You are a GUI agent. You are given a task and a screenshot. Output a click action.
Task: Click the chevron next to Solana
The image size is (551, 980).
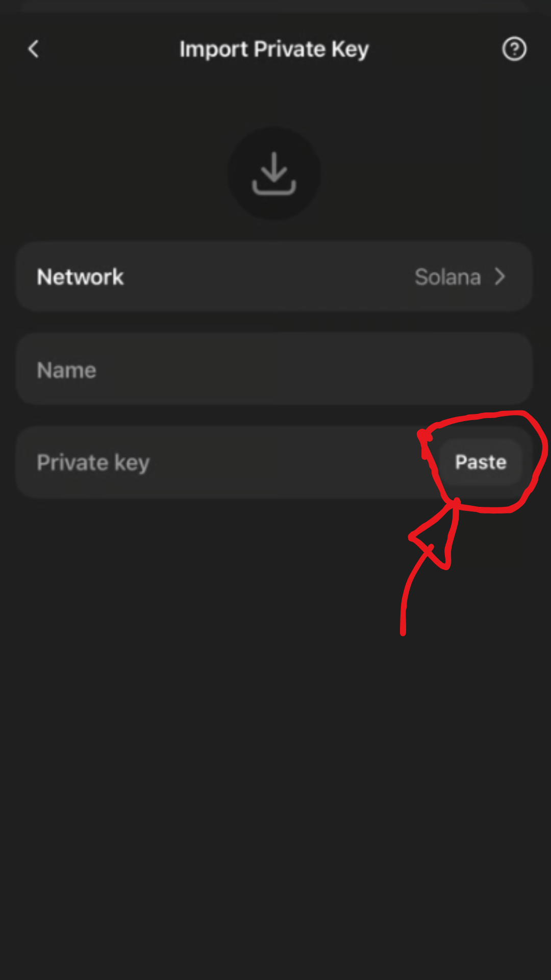pos(500,277)
